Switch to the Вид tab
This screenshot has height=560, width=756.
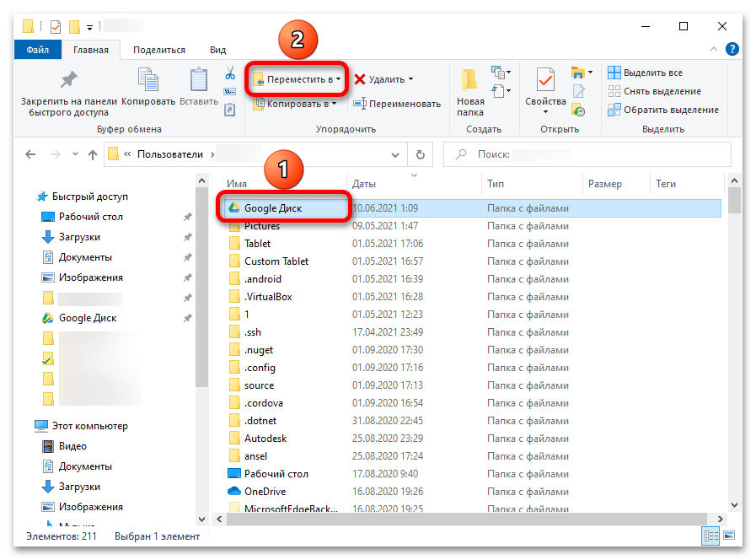click(218, 50)
